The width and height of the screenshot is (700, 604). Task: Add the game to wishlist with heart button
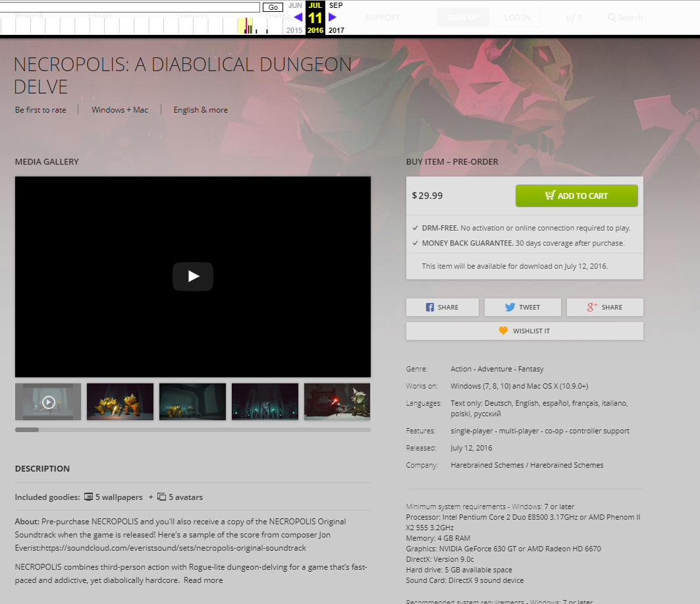[525, 331]
